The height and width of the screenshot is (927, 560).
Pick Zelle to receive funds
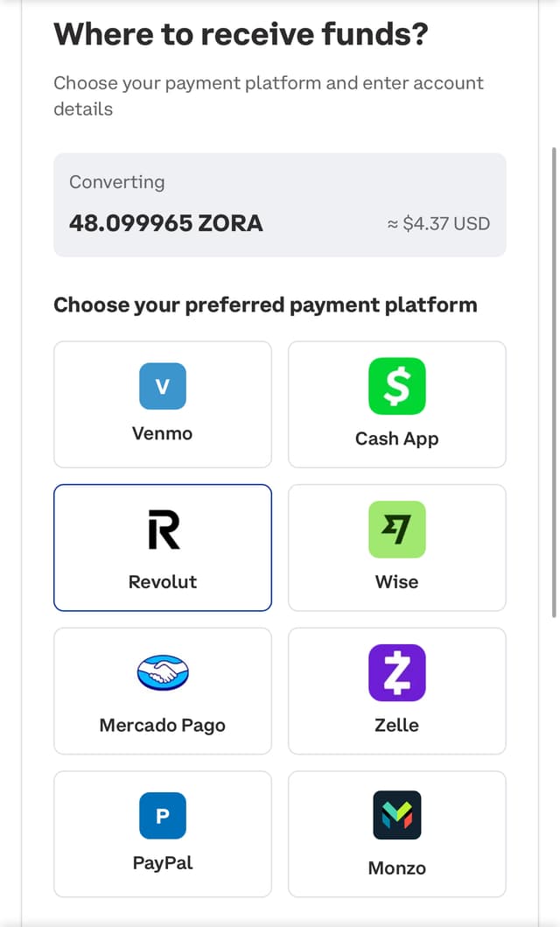(x=396, y=691)
